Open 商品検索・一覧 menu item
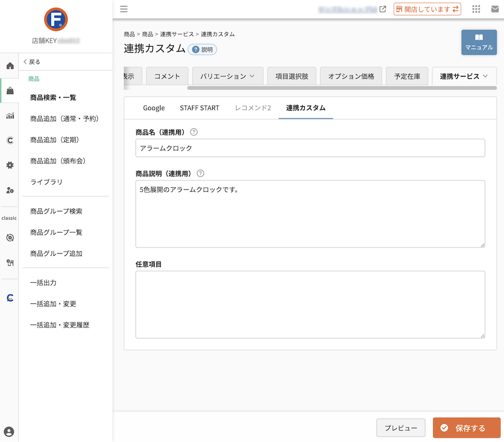504x442 pixels. (x=53, y=97)
